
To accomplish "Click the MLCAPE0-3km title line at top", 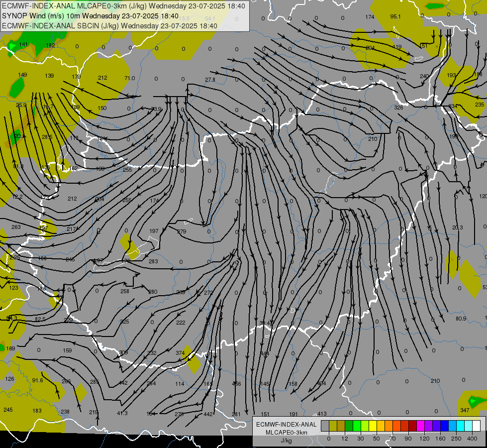I will point(123,6).
